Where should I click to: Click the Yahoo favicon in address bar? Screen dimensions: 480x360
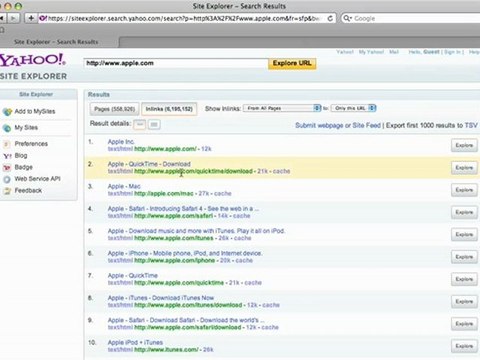click(x=43, y=18)
